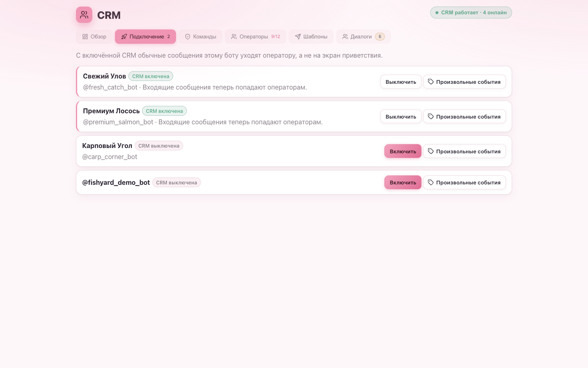This screenshot has width=588, height=368.
Task: Click the tag icon in Карповый Угол row
Action: tap(431, 151)
